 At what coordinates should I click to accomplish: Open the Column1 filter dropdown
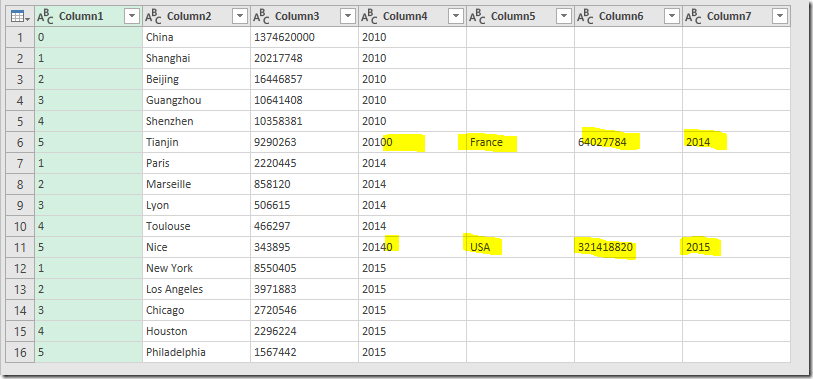[x=132, y=17]
